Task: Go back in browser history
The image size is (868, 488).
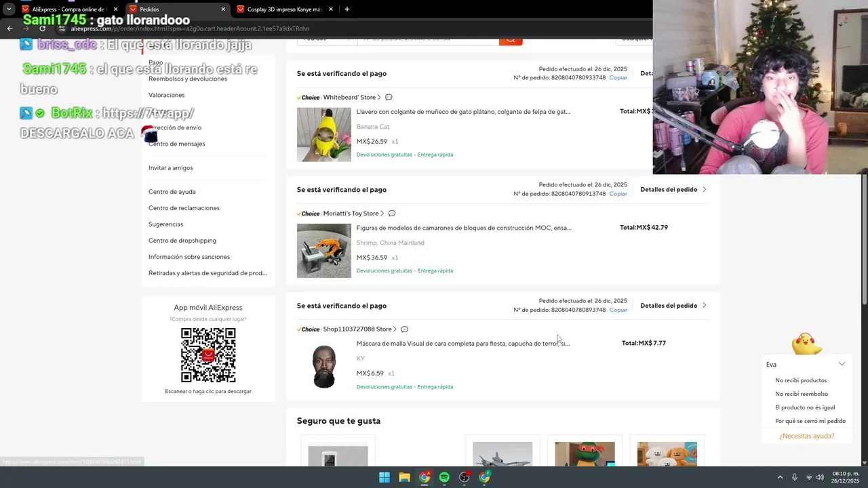Action: tap(9, 28)
